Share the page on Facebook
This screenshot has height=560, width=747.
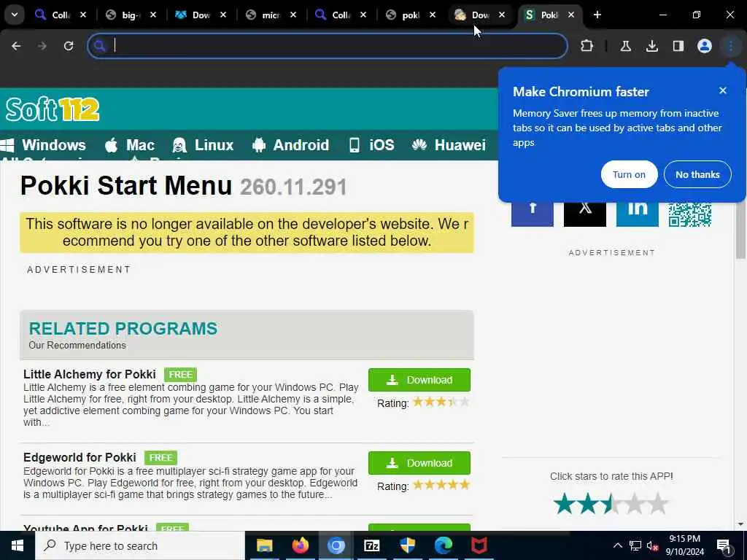[533, 214]
